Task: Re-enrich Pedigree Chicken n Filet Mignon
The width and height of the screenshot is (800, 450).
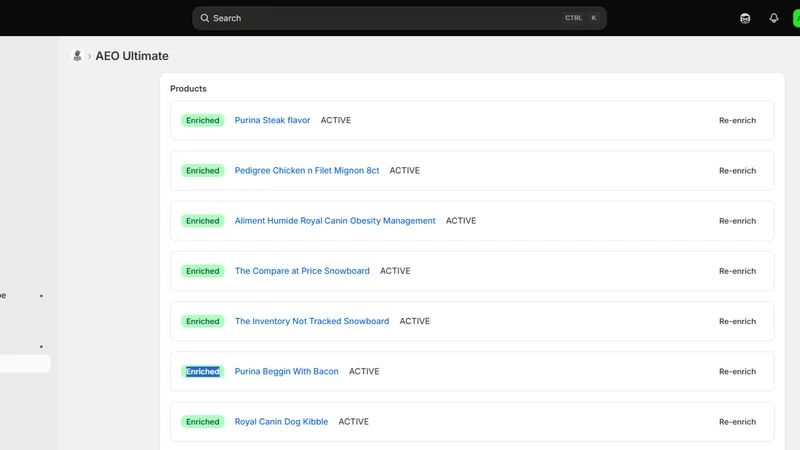Action: [737, 170]
